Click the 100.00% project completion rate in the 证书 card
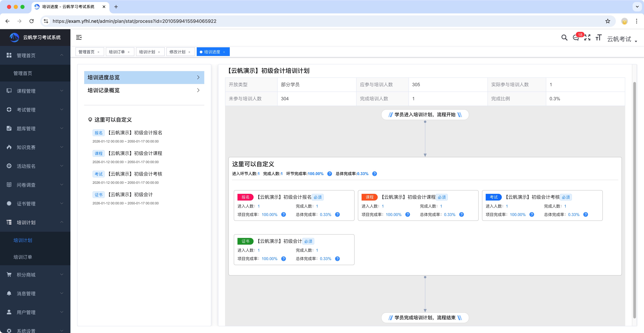Viewport: 644px width, 333px height. click(269, 259)
